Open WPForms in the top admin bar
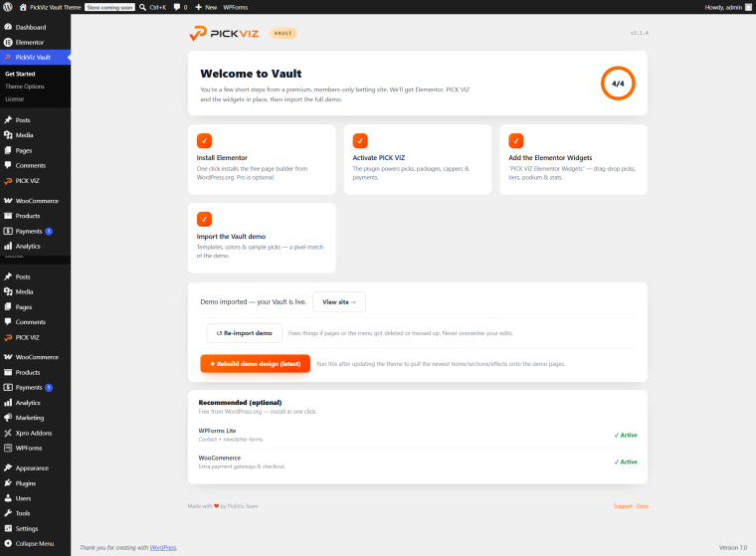756x556 pixels. 236,7
